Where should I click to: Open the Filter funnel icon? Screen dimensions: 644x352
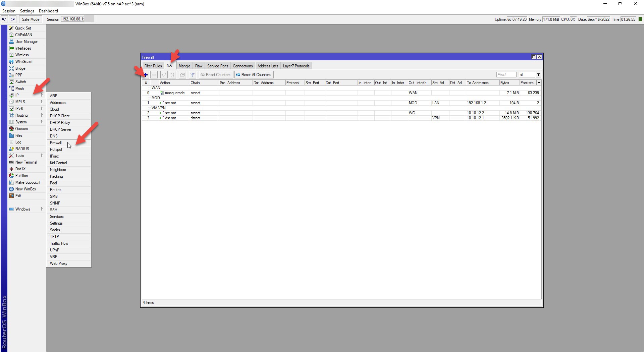click(x=193, y=75)
